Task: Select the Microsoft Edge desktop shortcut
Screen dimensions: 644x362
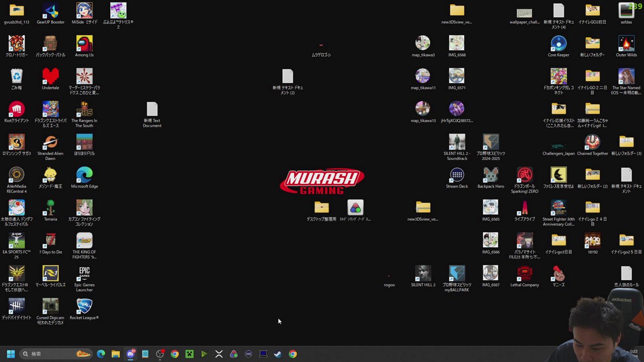Action: click(x=84, y=176)
